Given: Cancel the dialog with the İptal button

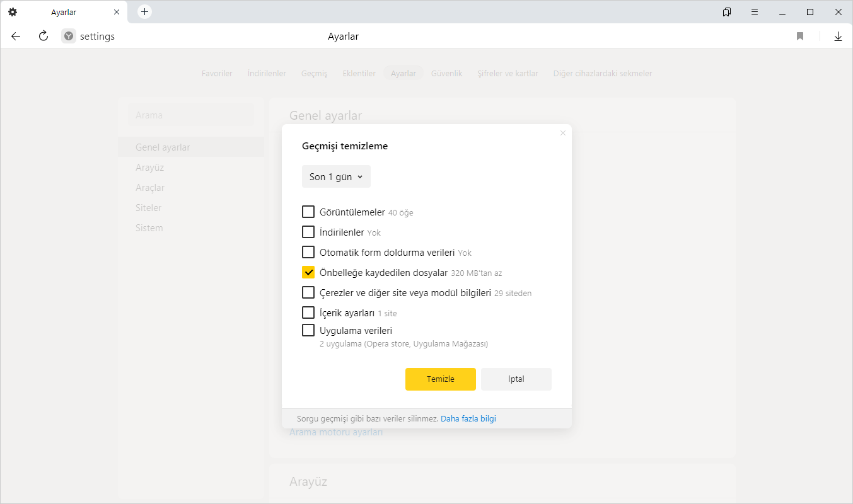Looking at the screenshot, I should [x=516, y=379].
